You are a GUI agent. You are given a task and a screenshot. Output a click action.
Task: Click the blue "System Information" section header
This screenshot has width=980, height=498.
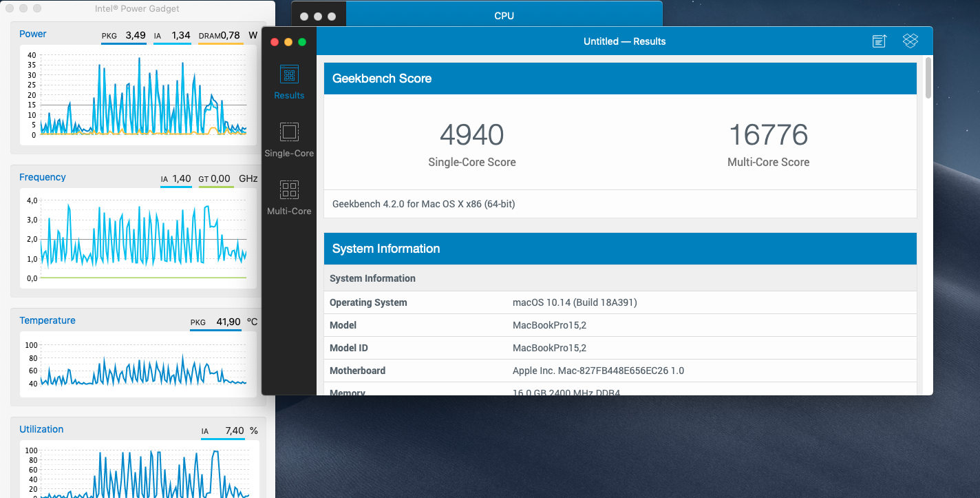pyautogui.click(x=620, y=249)
